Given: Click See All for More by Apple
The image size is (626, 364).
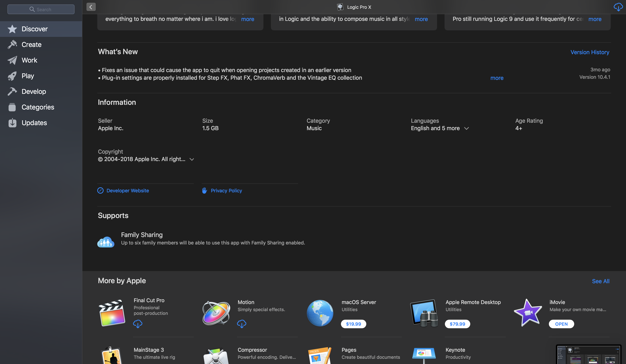Looking at the screenshot, I should pos(600,281).
